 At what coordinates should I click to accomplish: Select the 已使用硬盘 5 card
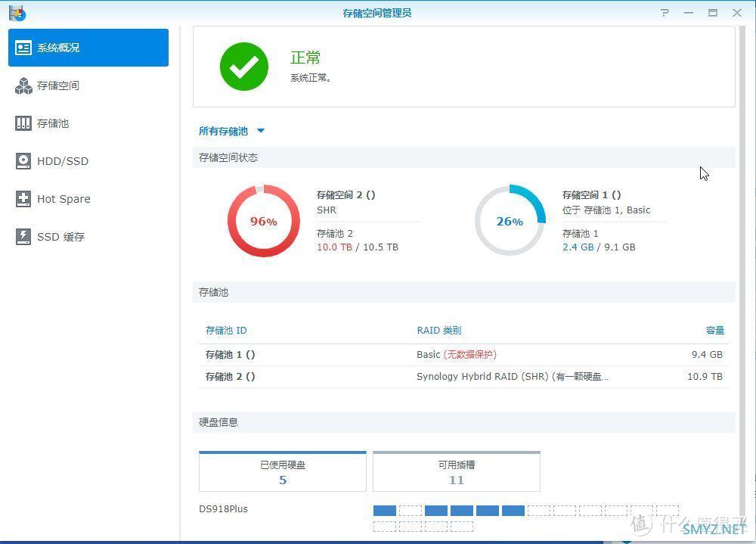(283, 471)
